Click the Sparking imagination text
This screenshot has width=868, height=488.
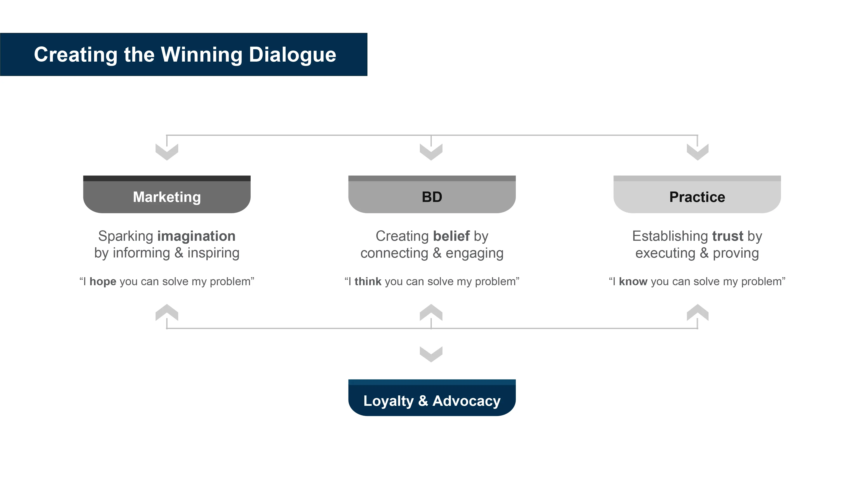coord(167,244)
